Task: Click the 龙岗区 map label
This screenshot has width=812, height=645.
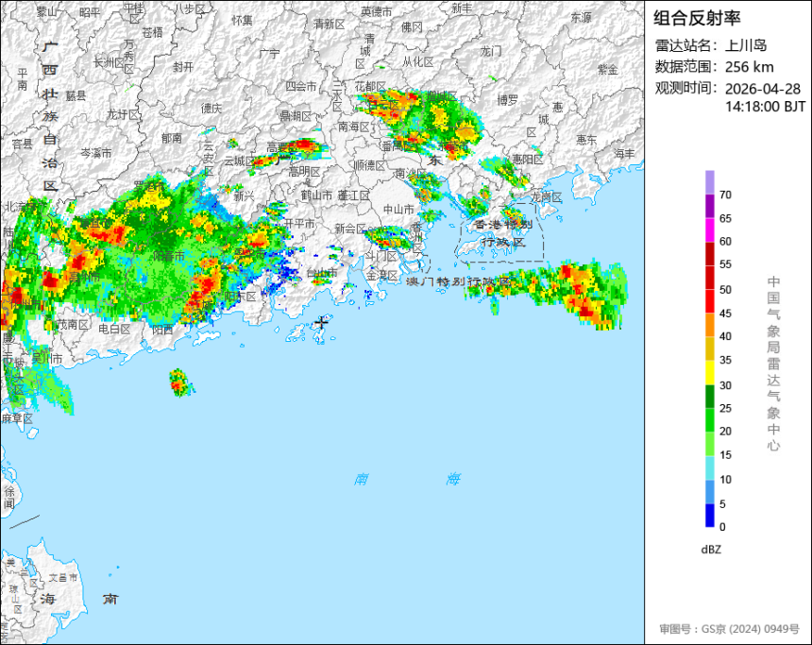Action: [x=547, y=197]
